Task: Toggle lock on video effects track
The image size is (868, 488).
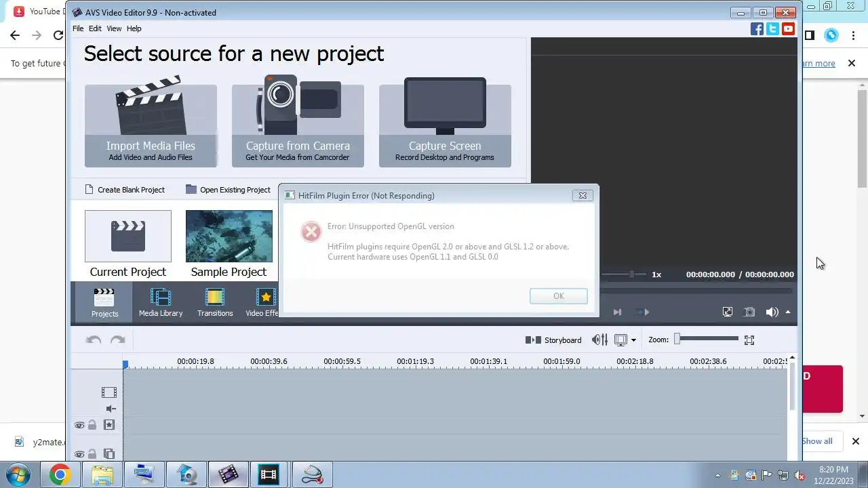Action: 92,425
